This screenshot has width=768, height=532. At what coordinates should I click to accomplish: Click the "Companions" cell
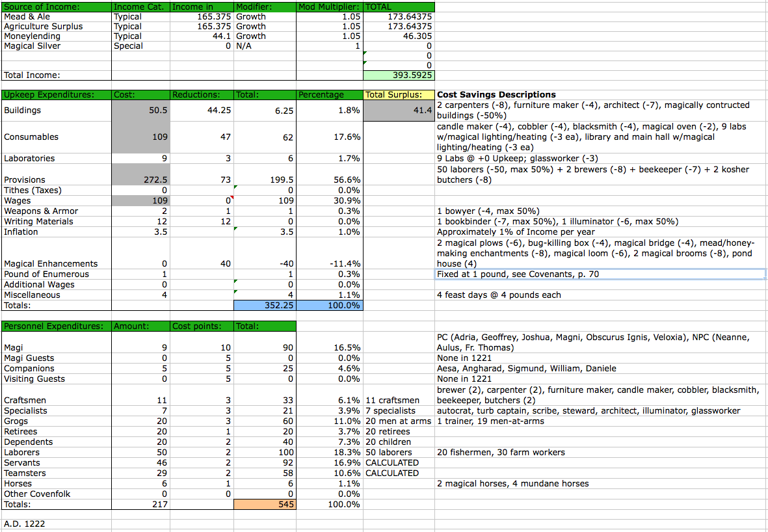57,368
